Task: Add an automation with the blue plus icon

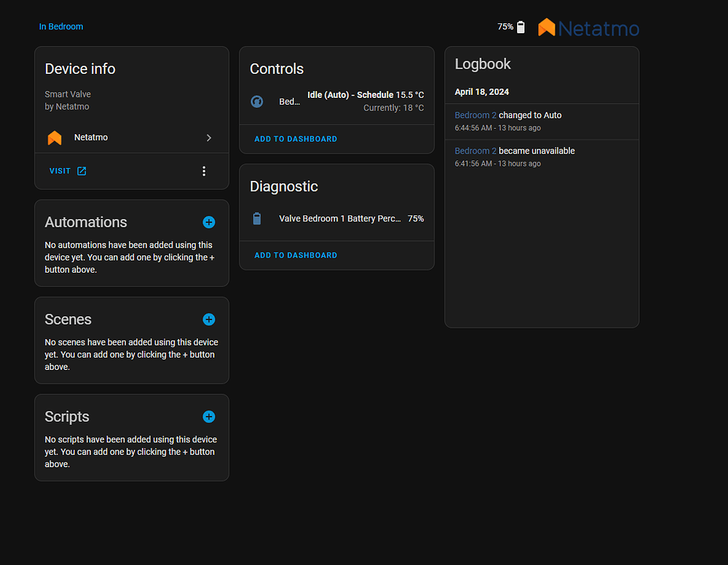Action: click(209, 222)
